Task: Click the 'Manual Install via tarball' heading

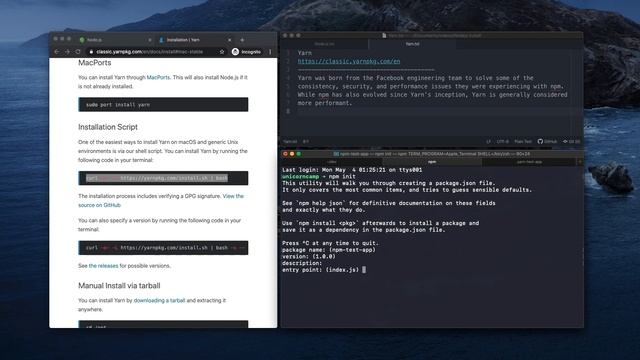Action: pos(119,286)
